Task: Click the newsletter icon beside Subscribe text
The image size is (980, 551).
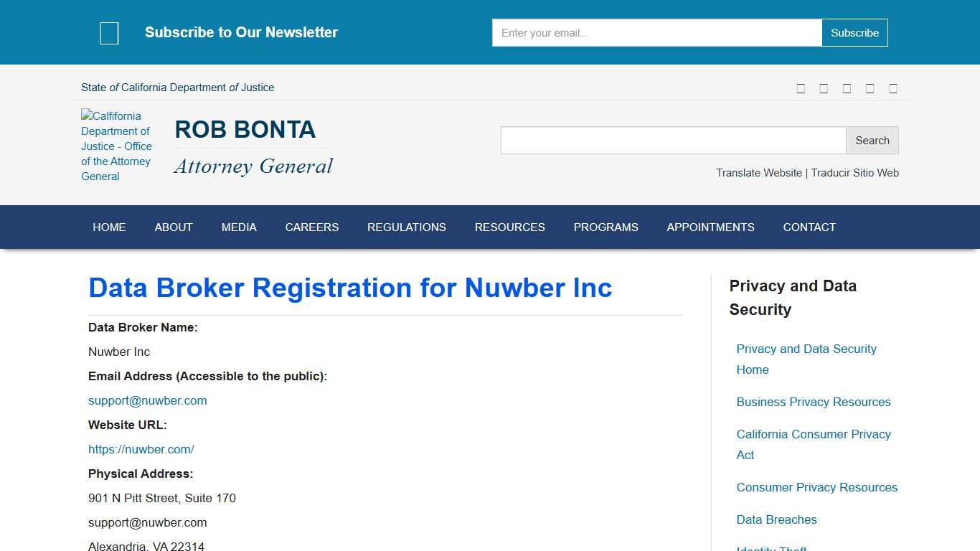Action: point(109,32)
